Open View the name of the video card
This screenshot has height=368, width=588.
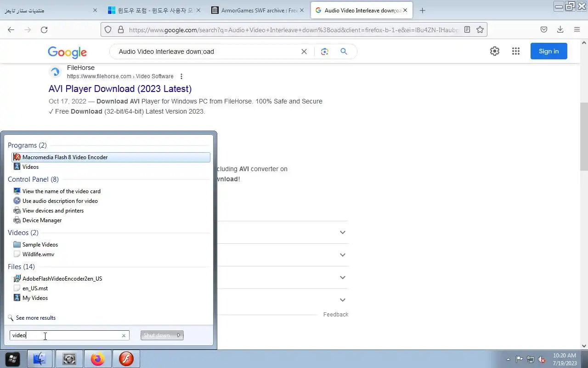(61, 191)
